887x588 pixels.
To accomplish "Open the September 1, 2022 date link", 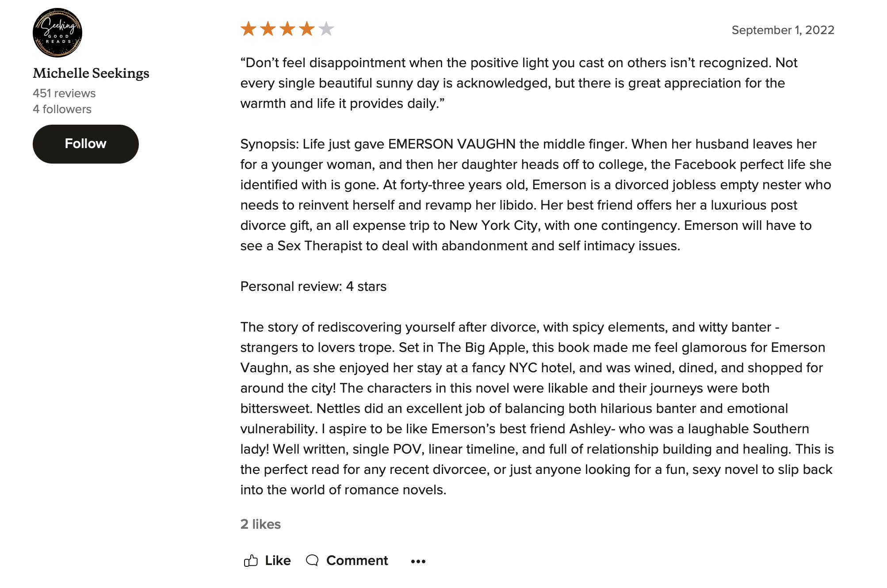I will (783, 30).
